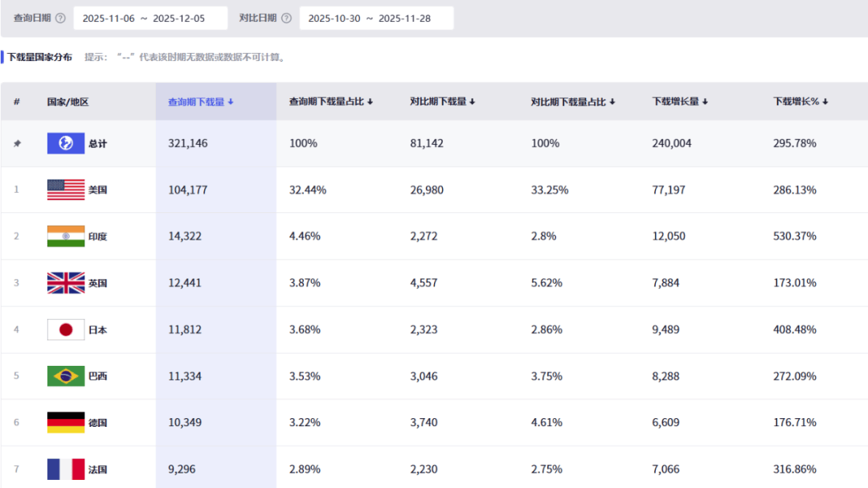Sort by 查询期下载量占比 column
Viewport: 868px width, 488px height.
(330, 102)
